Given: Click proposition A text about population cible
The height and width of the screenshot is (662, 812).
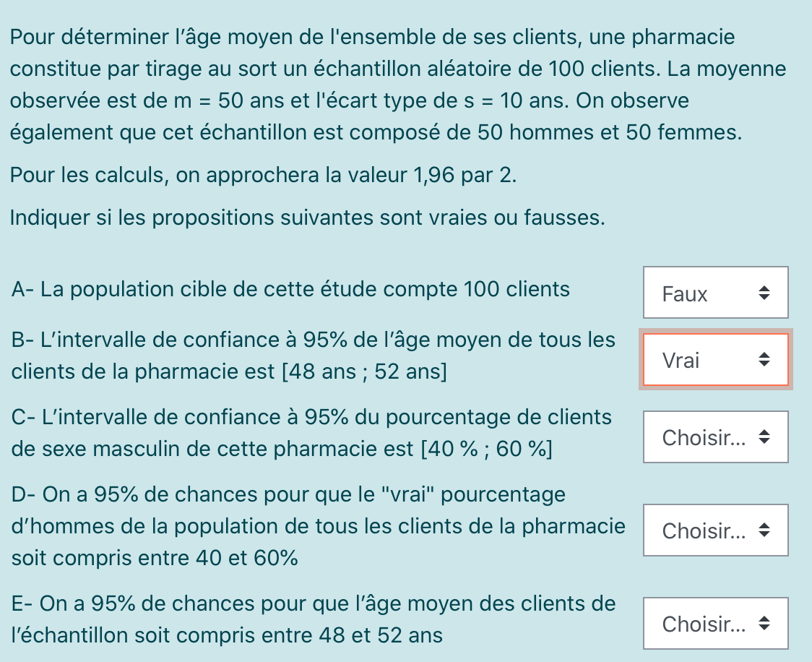Looking at the screenshot, I should 290,290.
